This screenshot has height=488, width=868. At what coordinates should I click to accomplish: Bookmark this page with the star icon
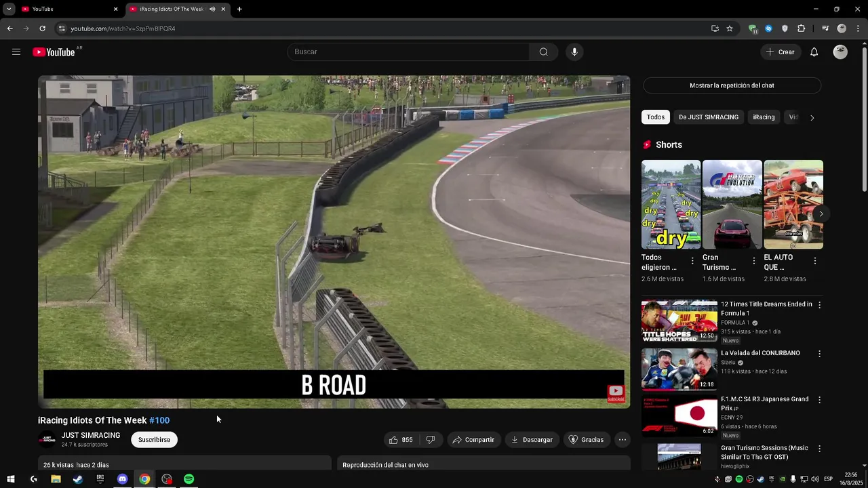pos(730,28)
